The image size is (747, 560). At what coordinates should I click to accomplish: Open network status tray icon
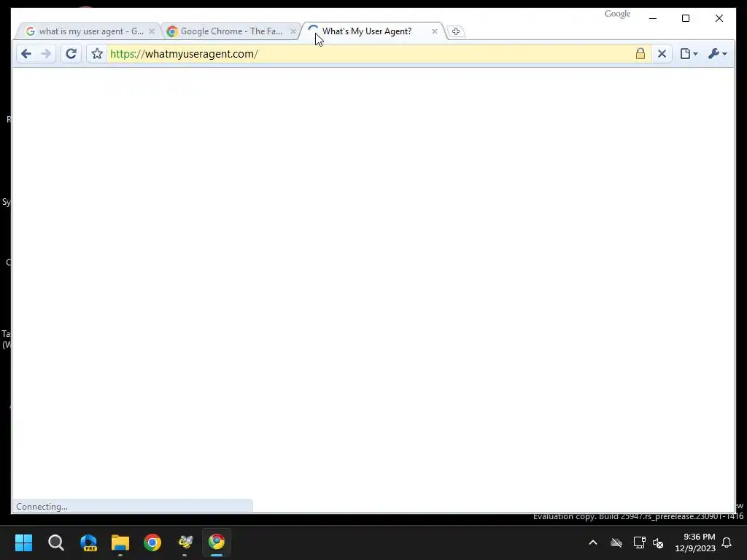pyautogui.click(x=639, y=542)
